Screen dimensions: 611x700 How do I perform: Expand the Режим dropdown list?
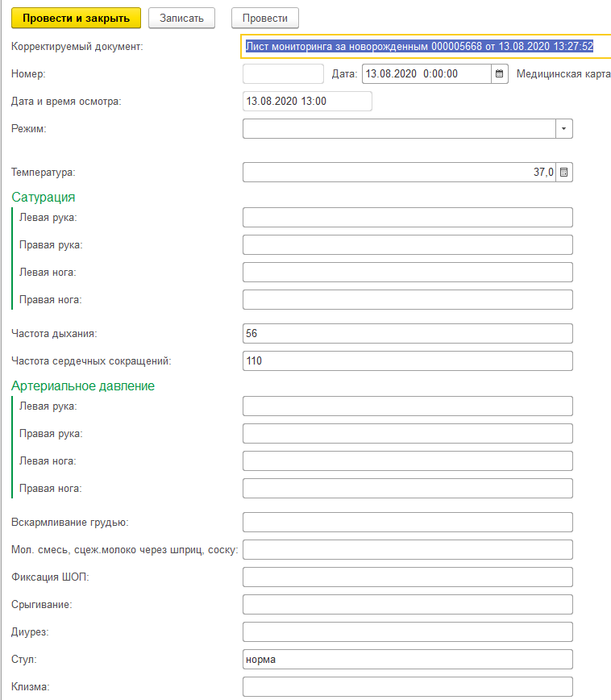[x=564, y=129]
